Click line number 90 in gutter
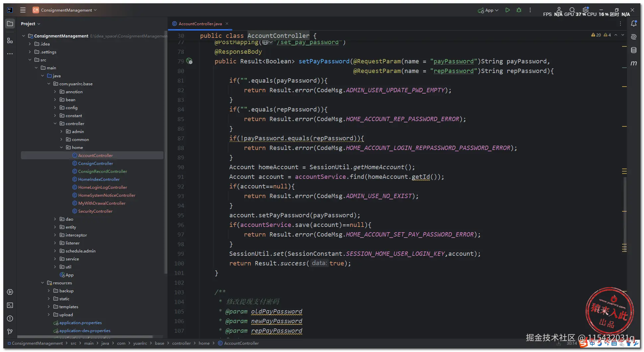This screenshot has width=644, height=352. [180, 167]
